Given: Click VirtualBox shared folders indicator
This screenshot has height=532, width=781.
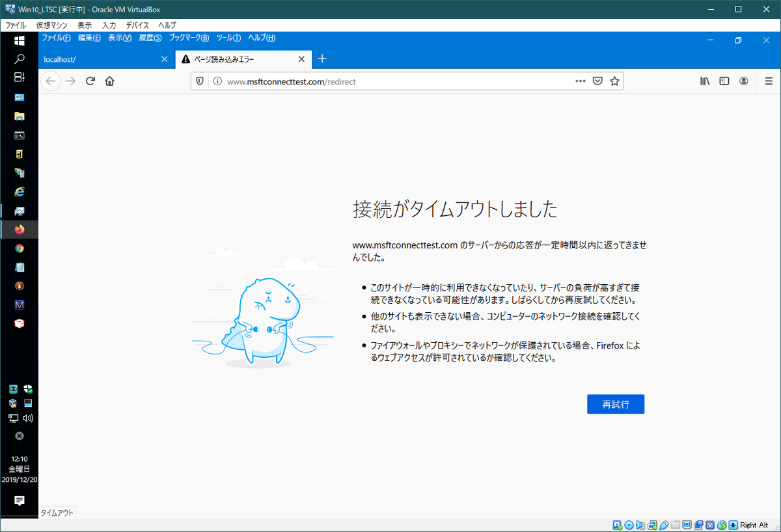Looking at the screenshot, I should pyautogui.click(x=676, y=525).
